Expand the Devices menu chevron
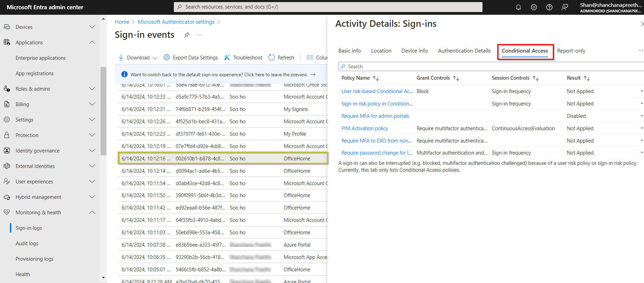The height and width of the screenshot is (283, 644). (x=92, y=27)
